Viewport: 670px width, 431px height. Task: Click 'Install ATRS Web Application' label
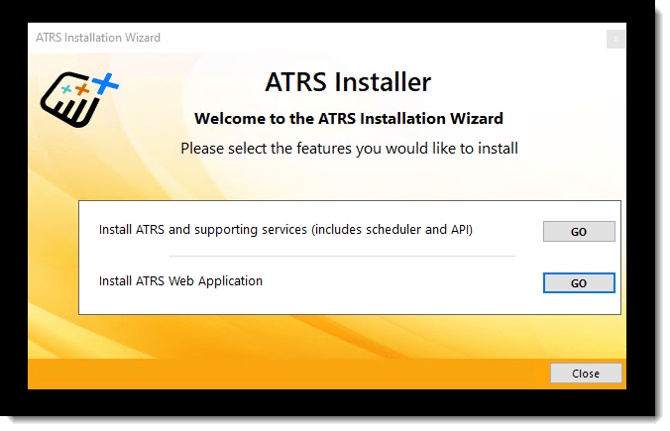(x=181, y=281)
